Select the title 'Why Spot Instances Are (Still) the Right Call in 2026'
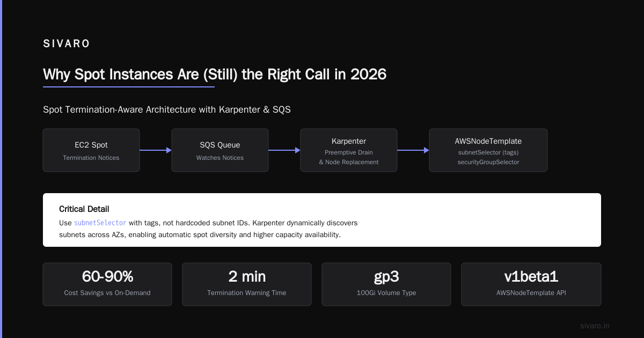 click(215, 74)
